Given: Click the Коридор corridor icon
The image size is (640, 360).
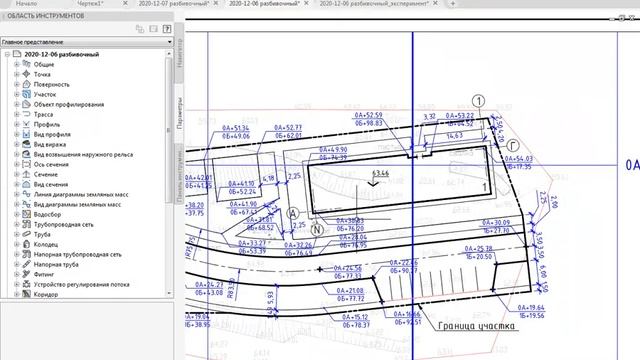Looking at the screenshot, I should click(x=27, y=293).
